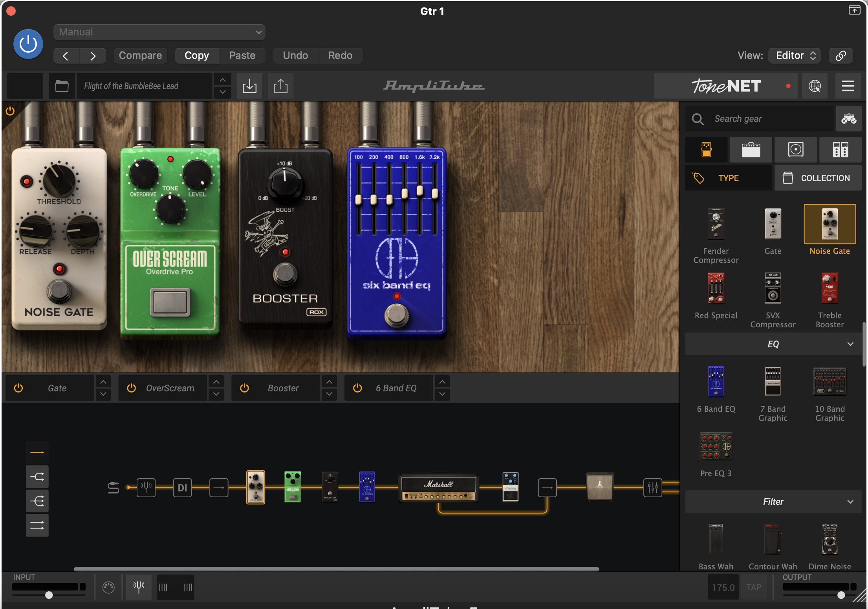Select the amplifier gear category tab
Viewport: 868px width, 609px height.
[x=751, y=150]
